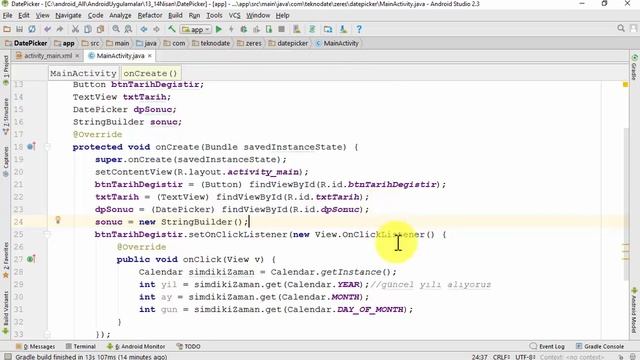Click the Make Project hammer icon
The height and width of the screenshot is (360, 640).
point(172,29)
